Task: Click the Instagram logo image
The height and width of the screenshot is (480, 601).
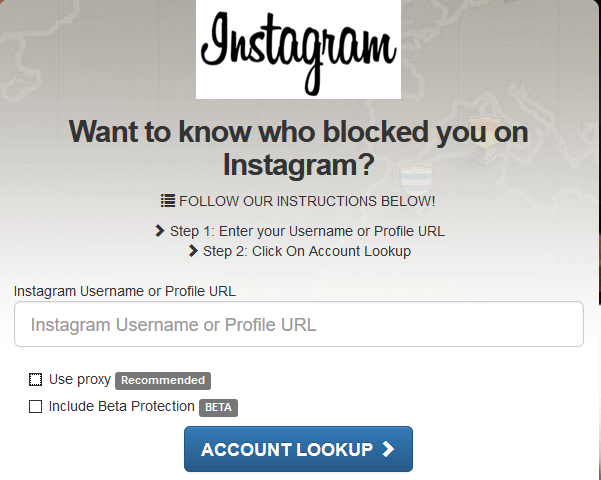Action: (x=298, y=49)
